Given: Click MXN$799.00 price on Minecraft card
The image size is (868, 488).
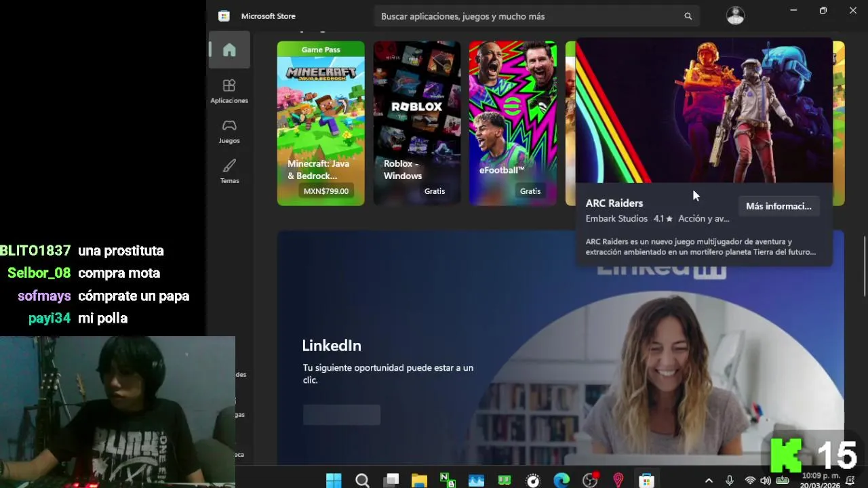Looking at the screenshot, I should 325,191.
